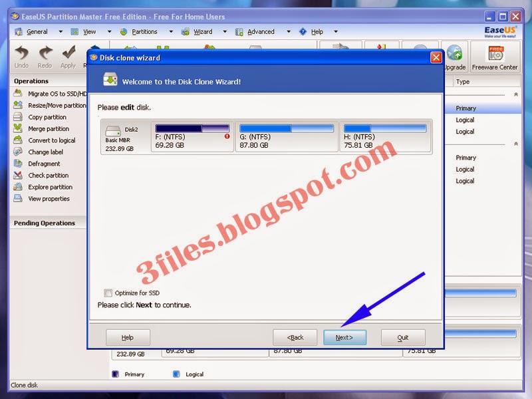Enable the Optimize for SSD checkbox

pos(108,293)
